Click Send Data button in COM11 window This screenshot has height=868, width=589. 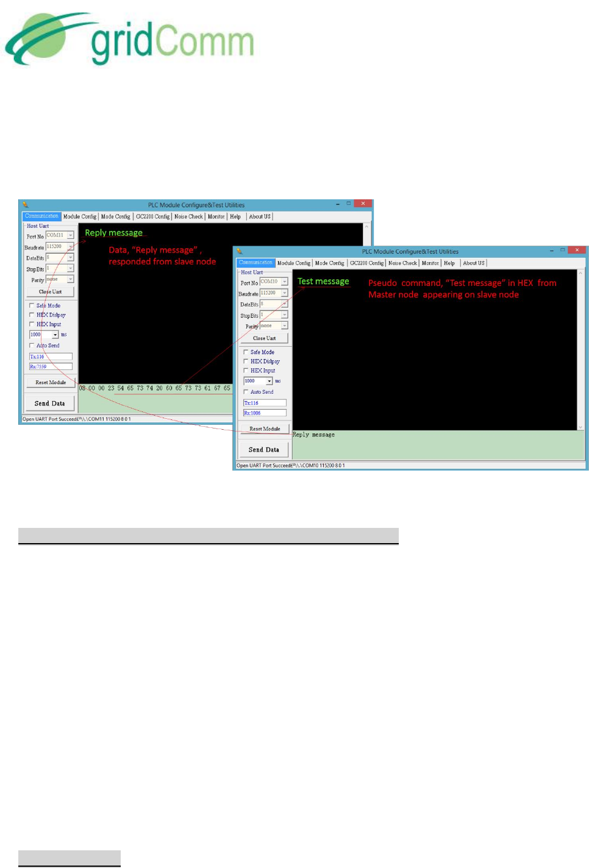(49, 404)
